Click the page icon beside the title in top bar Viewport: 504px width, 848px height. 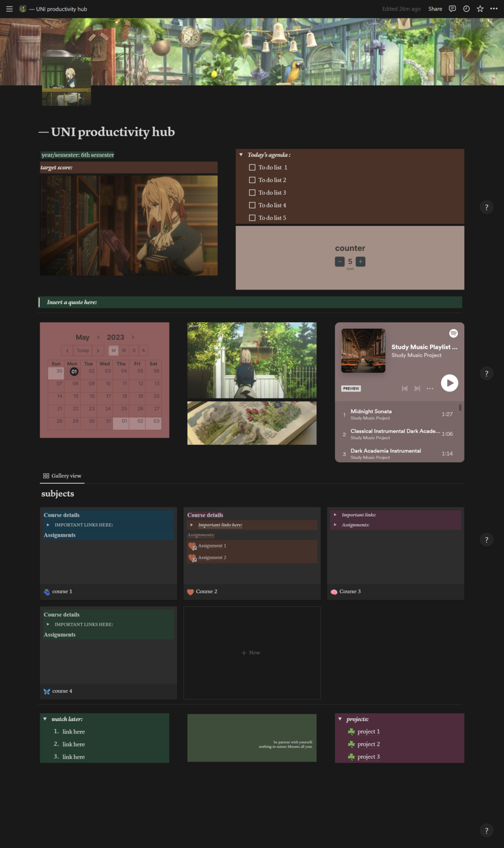[x=23, y=9]
